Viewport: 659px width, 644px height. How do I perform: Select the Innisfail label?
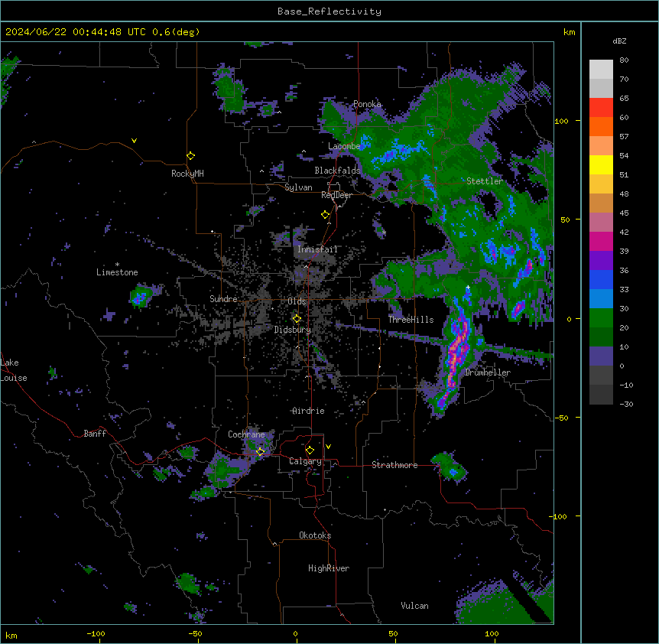click(x=317, y=249)
